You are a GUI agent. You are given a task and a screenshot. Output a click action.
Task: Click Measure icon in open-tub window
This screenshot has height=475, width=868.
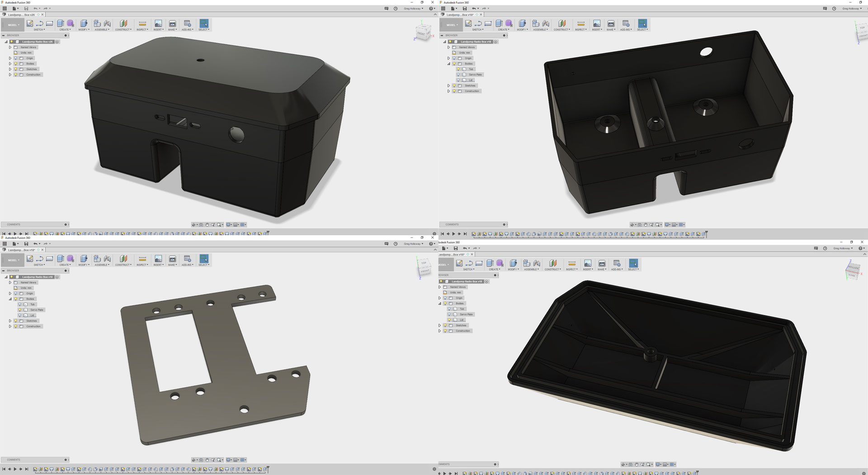pos(581,24)
